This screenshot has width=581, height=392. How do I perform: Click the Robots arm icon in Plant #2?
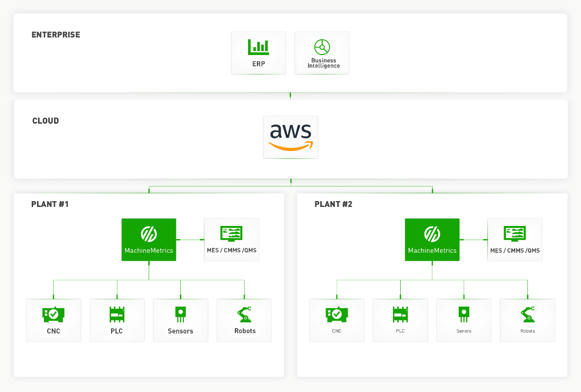pos(528,314)
